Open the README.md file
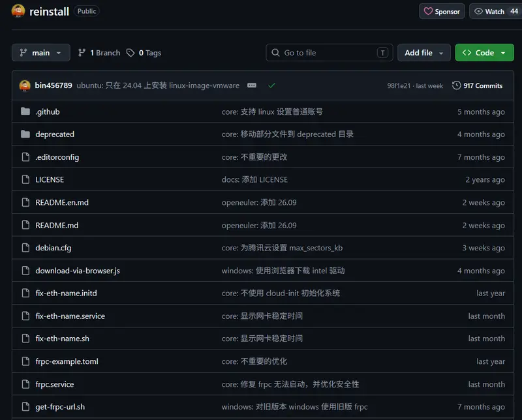 click(57, 225)
